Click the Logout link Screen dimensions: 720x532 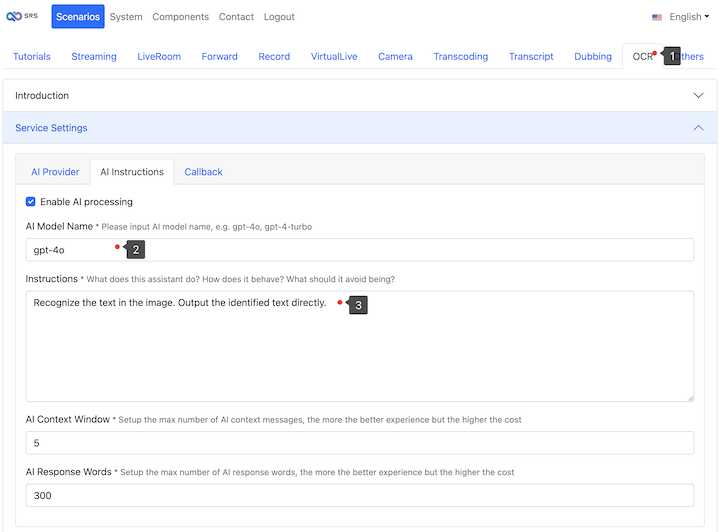tap(279, 17)
